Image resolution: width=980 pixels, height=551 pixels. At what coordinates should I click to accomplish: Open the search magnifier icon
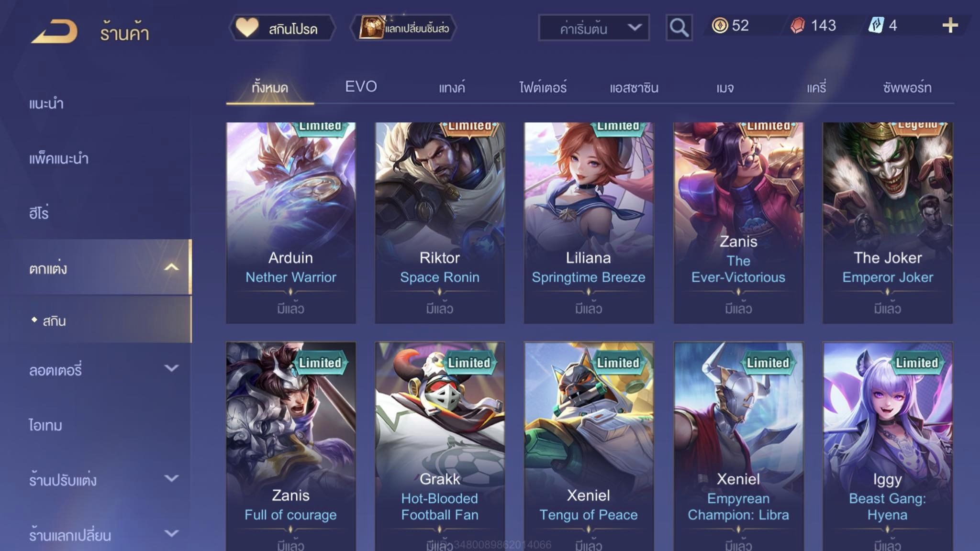click(679, 28)
